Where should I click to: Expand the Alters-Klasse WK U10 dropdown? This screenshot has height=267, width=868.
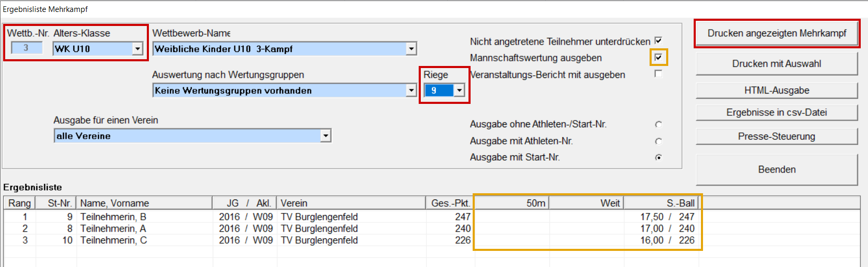pyautogui.click(x=137, y=49)
